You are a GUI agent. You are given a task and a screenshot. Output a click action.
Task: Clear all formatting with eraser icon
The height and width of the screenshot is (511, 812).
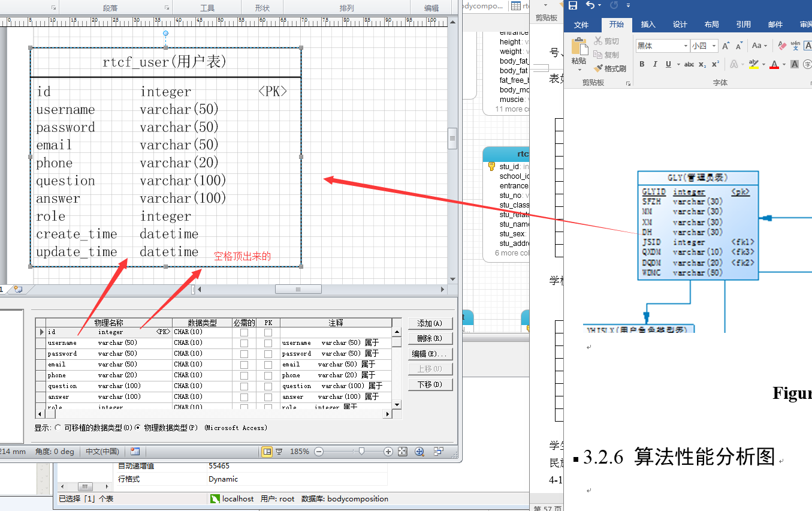(782, 46)
